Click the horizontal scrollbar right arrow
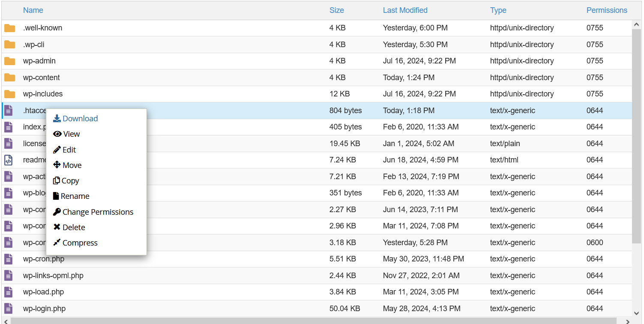644x324 pixels. 628,321
